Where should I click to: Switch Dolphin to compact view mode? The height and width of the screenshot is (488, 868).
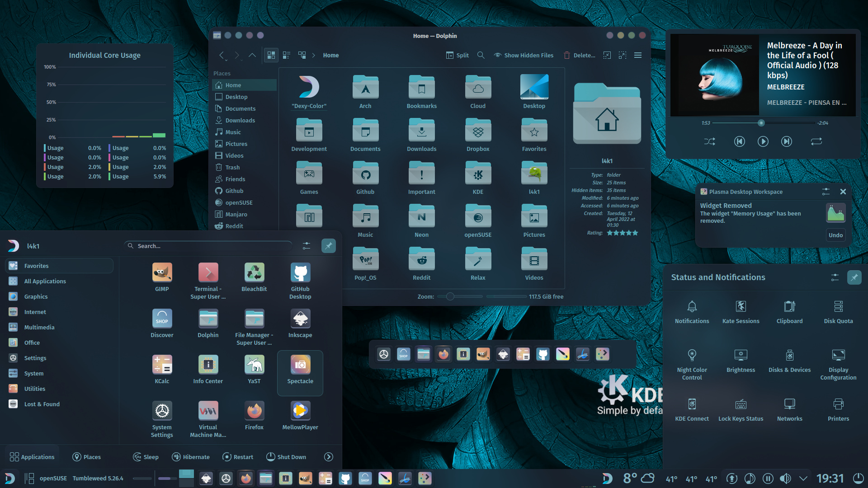(x=286, y=55)
